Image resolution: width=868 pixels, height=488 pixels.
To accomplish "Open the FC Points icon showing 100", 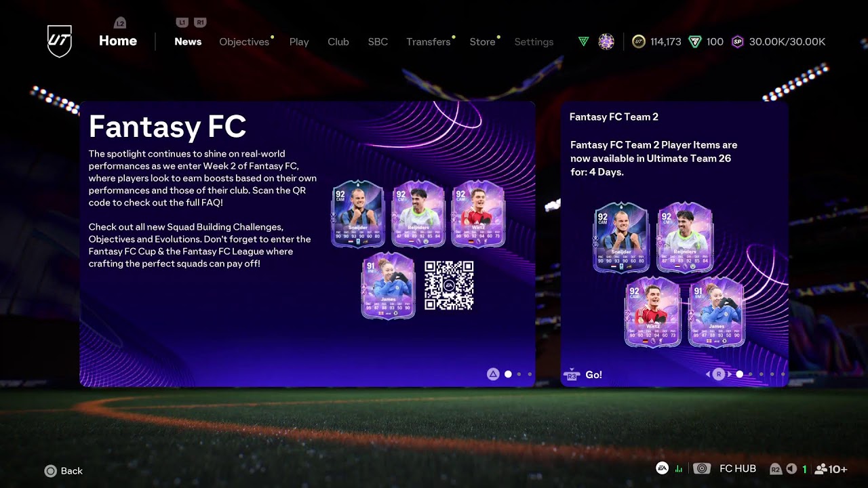I will [694, 42].
